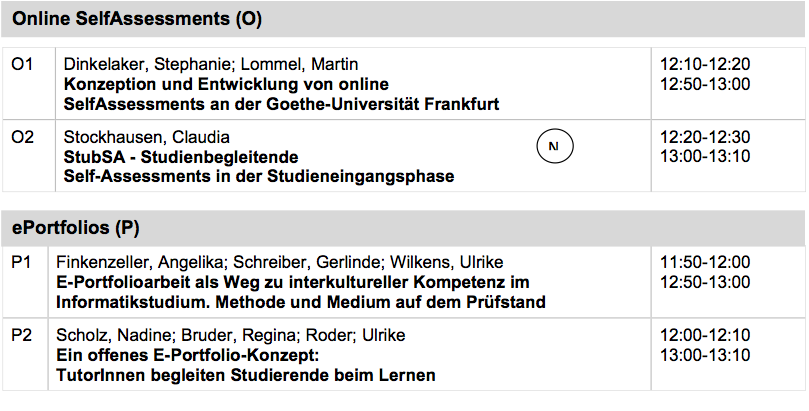Click the P1 row label

(x=21, y=262)
